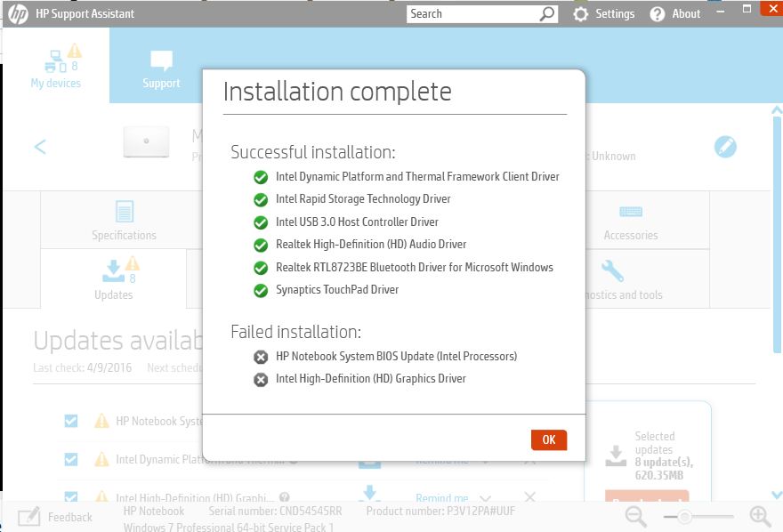Screen dimensions: 783x532
Task: Open diagnostics and tools wrench tile
Action: click(612, 271)
